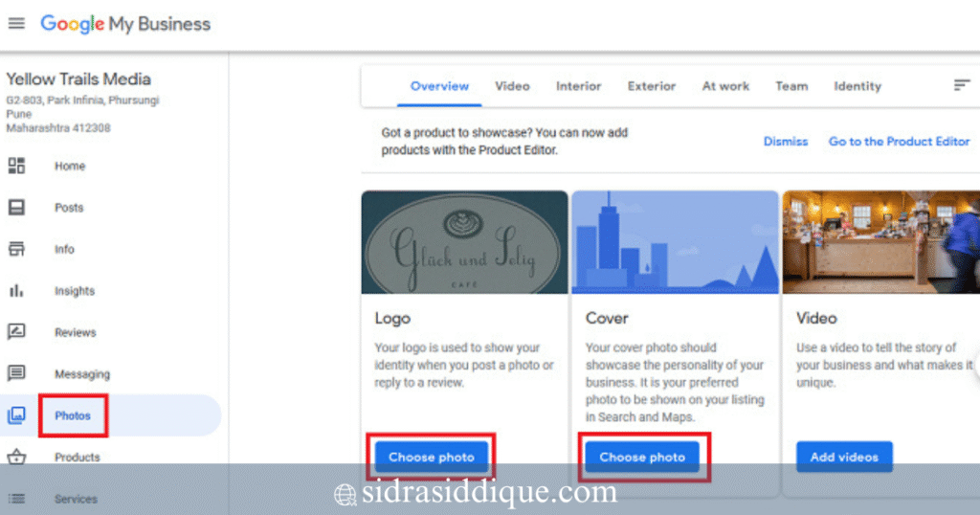Click the Posts icon in sidebar
Screen dimensions: 980x515
(17, 208)
